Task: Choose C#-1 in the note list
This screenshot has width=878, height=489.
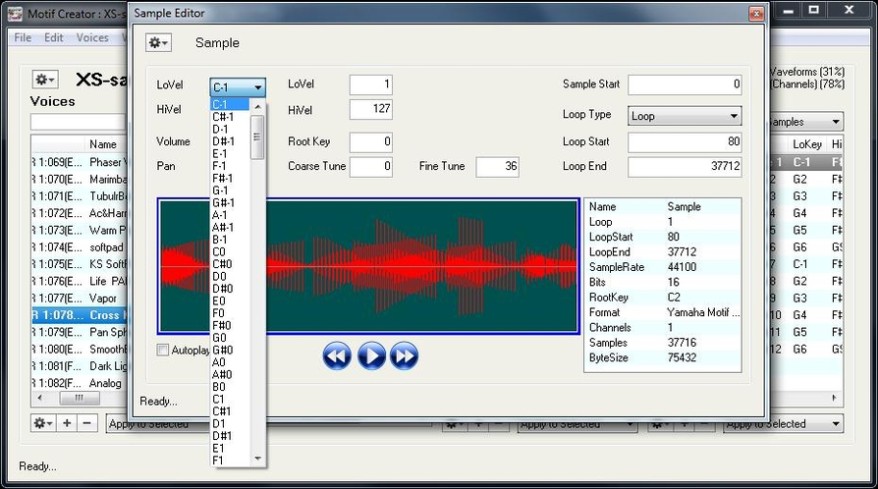Action: tap(230, 117)
